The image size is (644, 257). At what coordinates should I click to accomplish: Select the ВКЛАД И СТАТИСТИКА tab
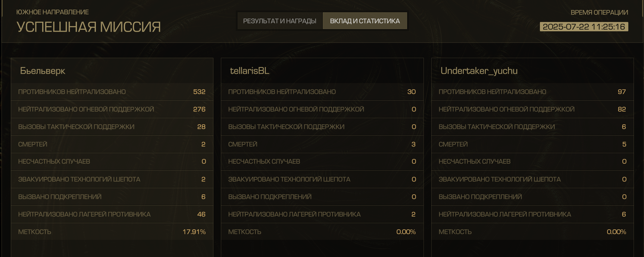365,21
